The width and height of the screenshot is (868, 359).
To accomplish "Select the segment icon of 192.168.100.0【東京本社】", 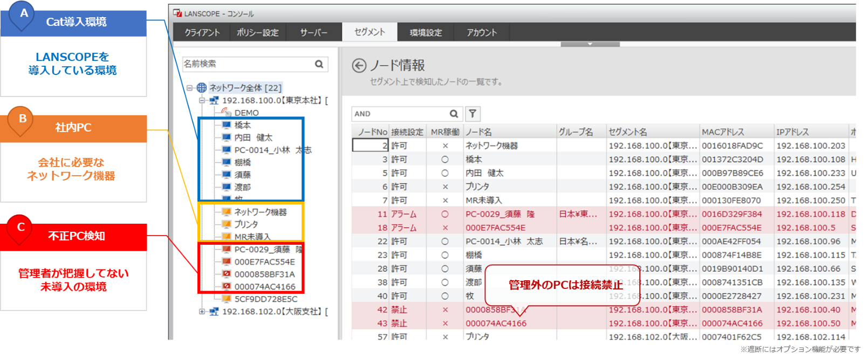I will click(x=214, y=100).
